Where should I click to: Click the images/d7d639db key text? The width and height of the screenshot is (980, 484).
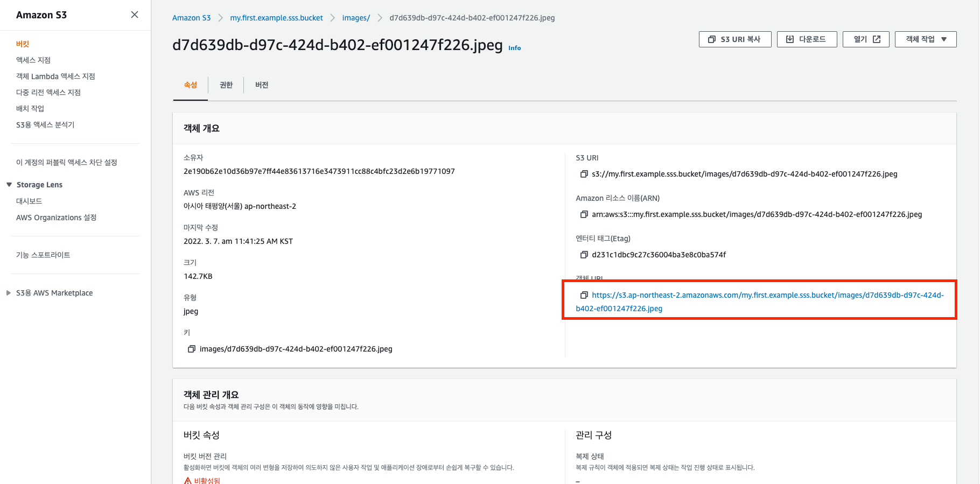click(x=296, y=349)
